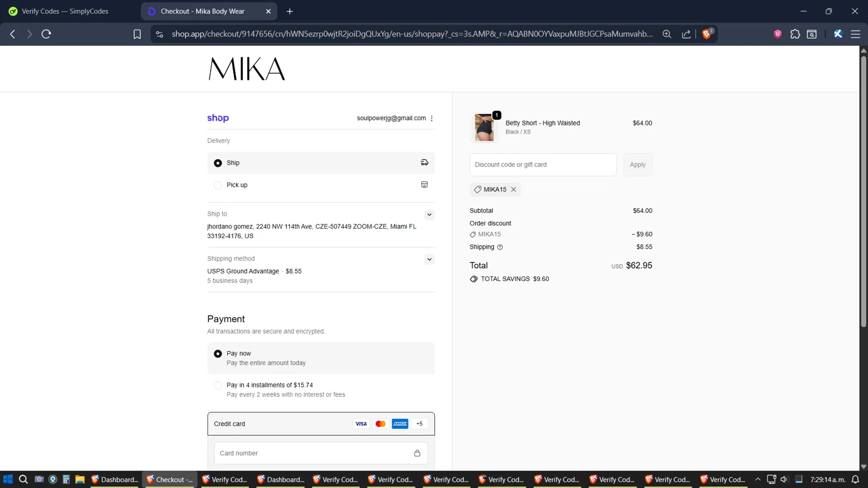The height and width of the screenshot is (488, 868).
Task: Focus the Card number field
Action: pyautogui.click(x=321, y=453)
